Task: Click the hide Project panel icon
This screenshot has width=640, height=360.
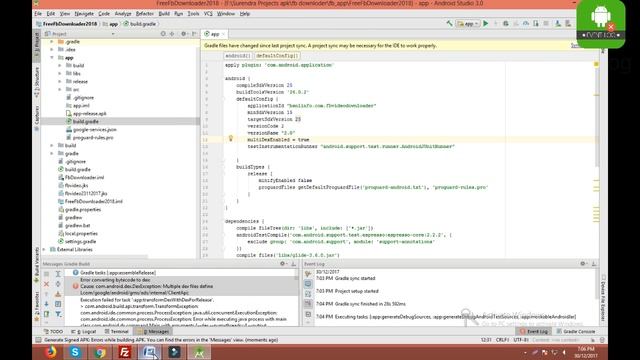Action: [195, 34]
